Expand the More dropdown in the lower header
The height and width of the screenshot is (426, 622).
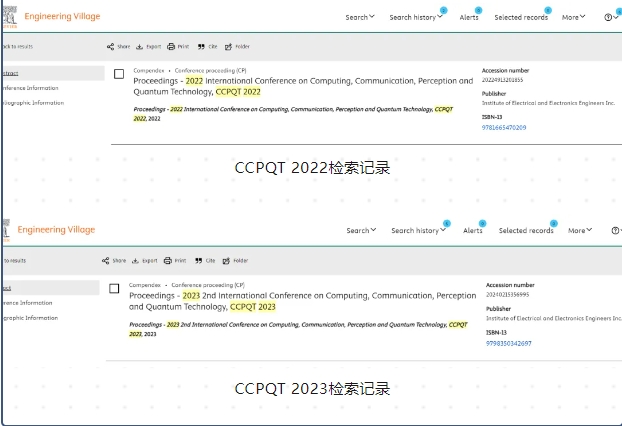(580, 230)
